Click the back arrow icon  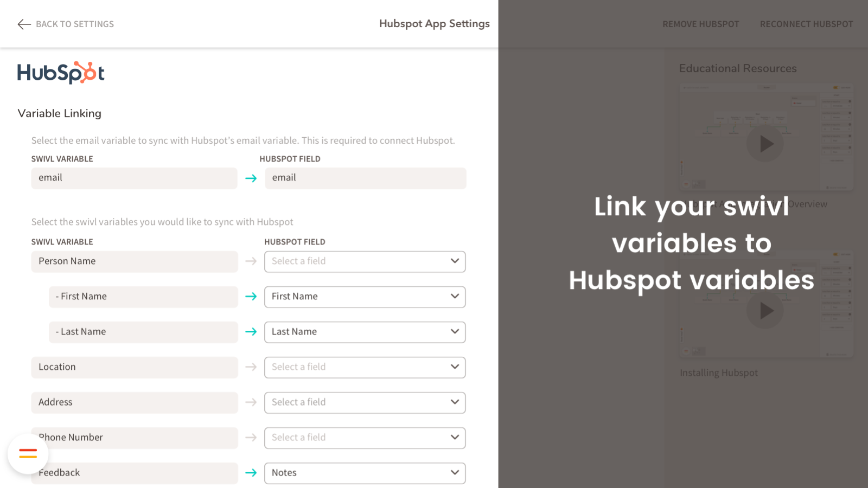pos(24,24)
